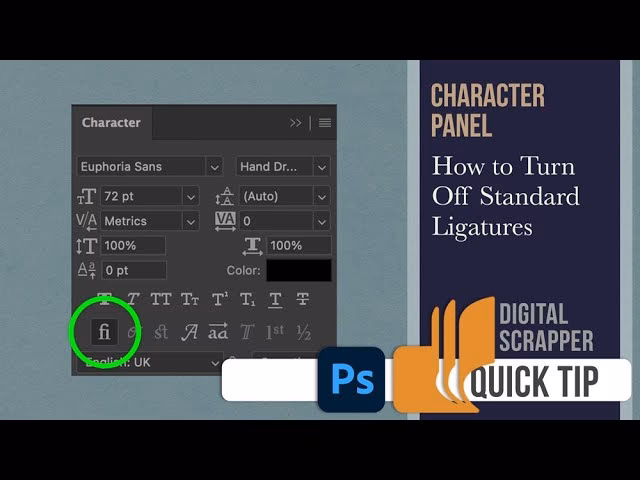
Task: Click the Color: label
Action: (244, 271)
